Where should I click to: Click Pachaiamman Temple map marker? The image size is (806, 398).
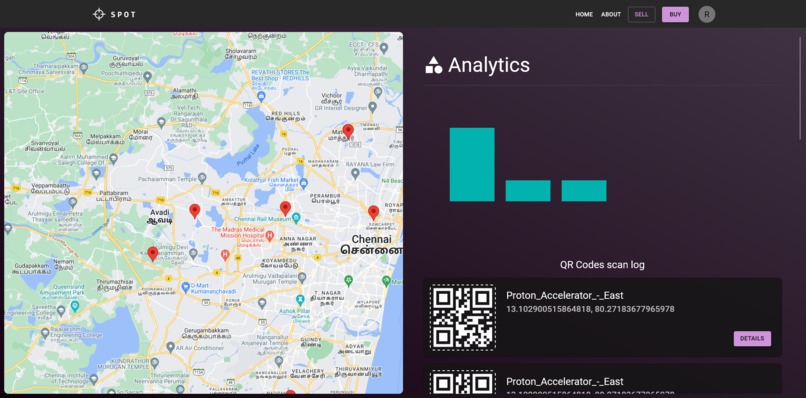[x=203, y=178]
